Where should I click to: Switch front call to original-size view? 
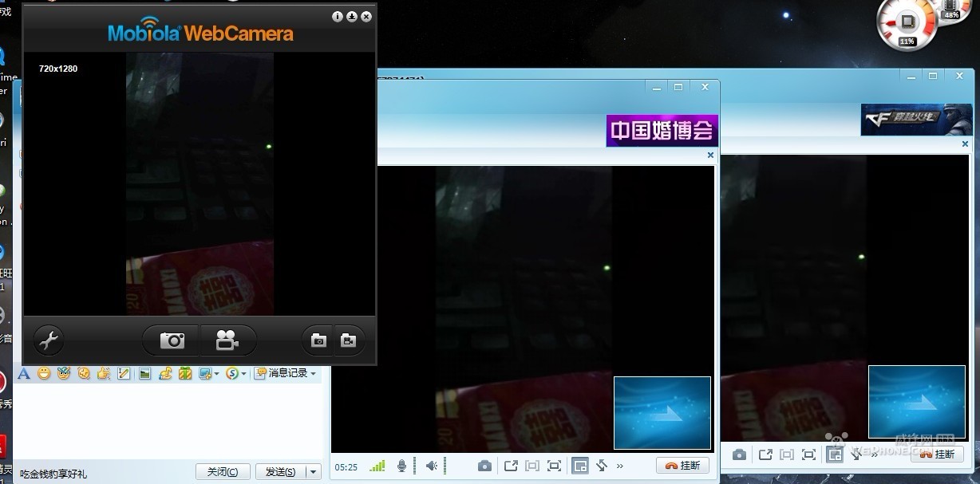[532, 466]
